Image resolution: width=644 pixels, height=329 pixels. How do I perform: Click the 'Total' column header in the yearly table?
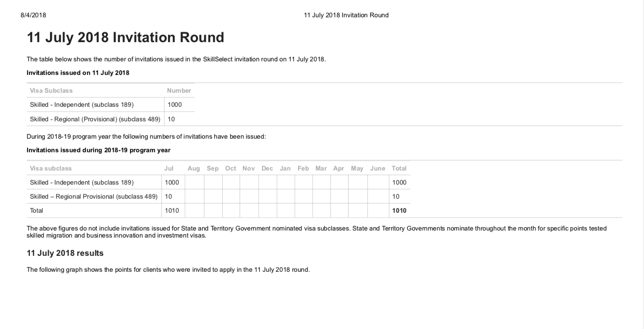coord(399,168)
